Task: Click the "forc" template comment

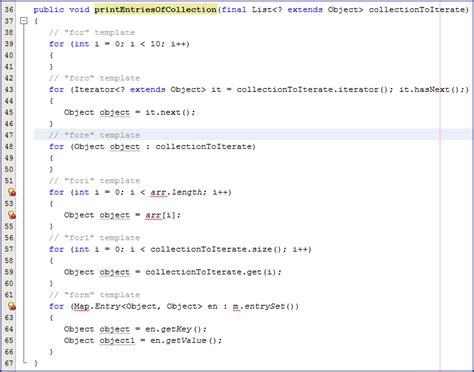Action: point(94,78)
